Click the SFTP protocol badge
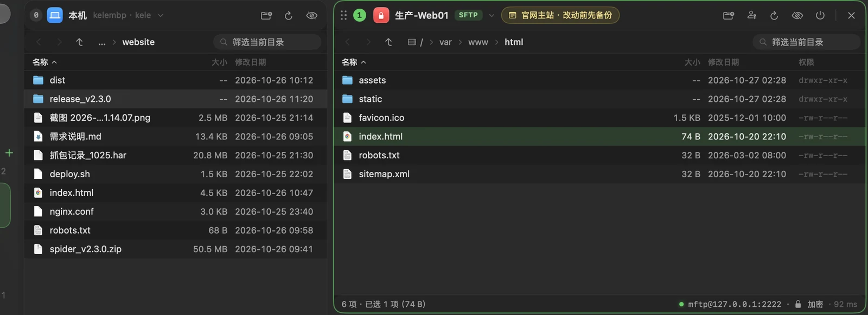This screenshot has height=315, width=868. (x=468, y=15)
